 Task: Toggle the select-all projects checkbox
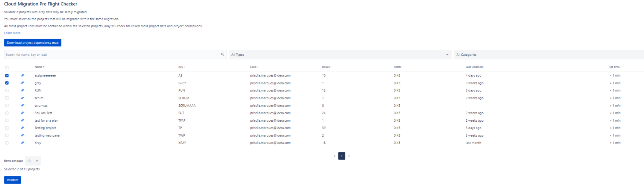(x=7, y=68)
